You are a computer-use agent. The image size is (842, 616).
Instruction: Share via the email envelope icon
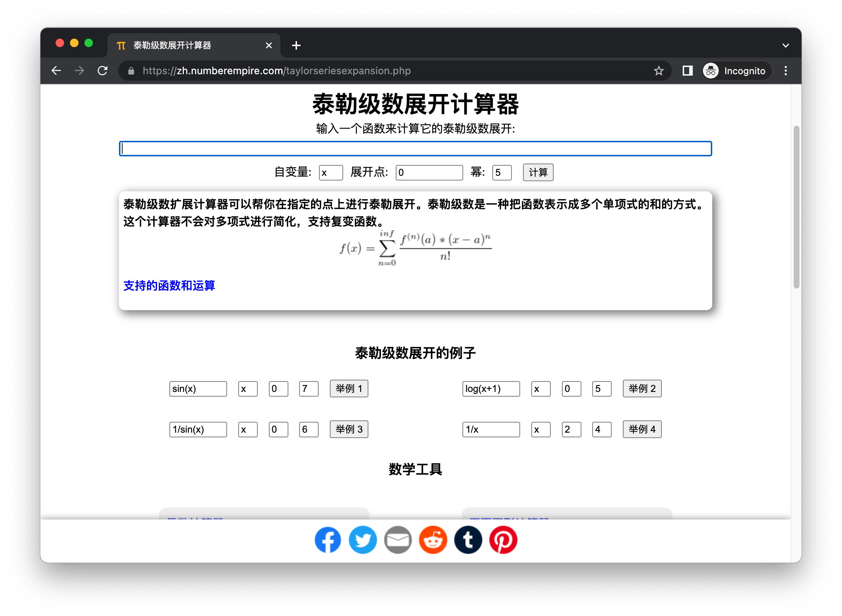pyautogui.click(x=398, y=540)
